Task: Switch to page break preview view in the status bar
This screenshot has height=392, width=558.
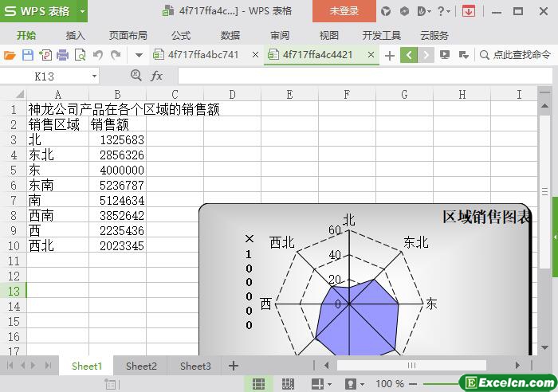Action: [x=288, y=384]
